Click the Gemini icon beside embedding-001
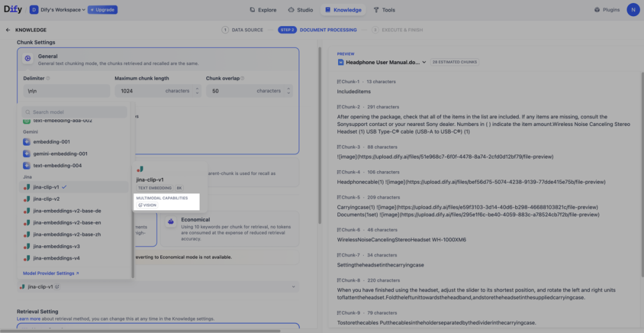Screen dimensions: 644x333 27,142
